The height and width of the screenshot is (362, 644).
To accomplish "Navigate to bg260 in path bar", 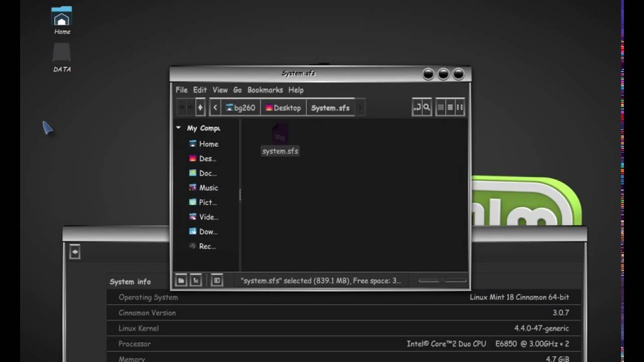I will point(240,108).
